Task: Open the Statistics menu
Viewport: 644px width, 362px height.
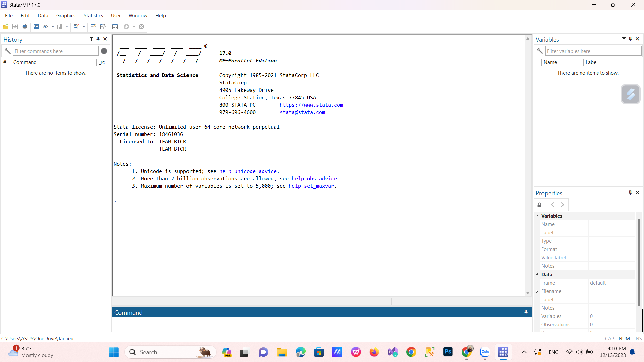Action: [x=93, y=15]
